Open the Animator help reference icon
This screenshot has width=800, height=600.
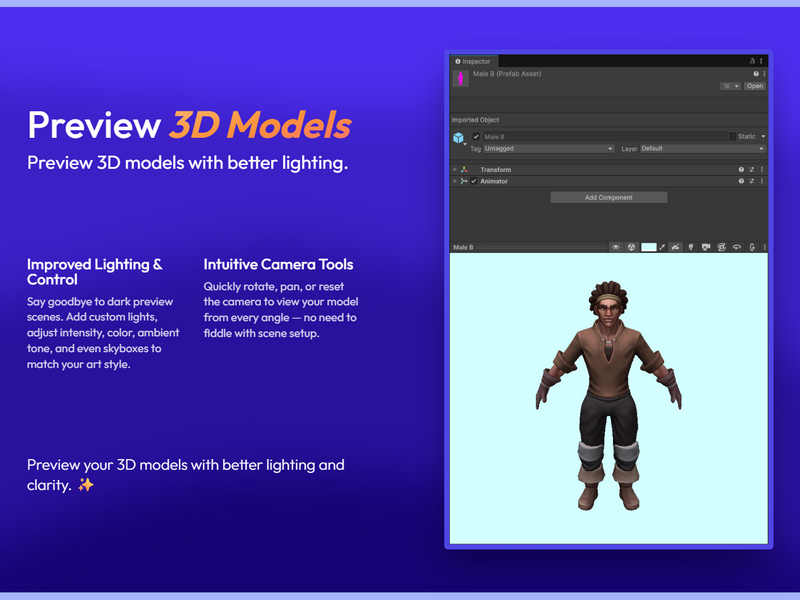pyautogui.click(x=741, y=181)
